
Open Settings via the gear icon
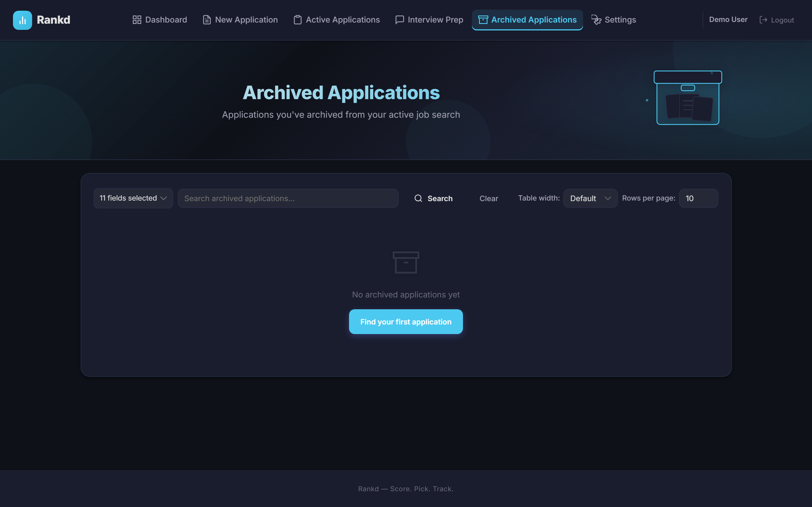click(597, 20)
